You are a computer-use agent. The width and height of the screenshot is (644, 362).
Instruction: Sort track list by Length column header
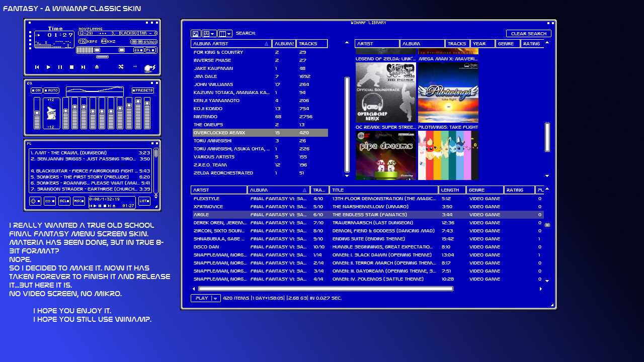(453, 190)
